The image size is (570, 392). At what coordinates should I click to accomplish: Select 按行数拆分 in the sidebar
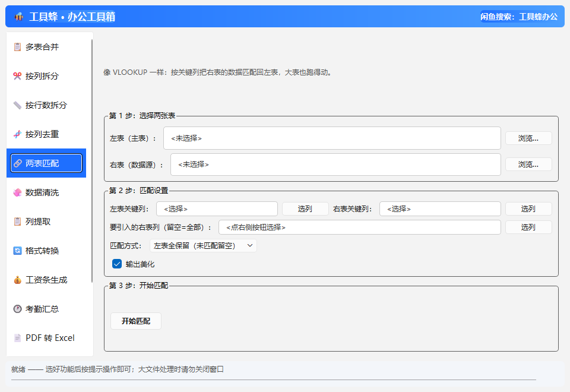click(46, 105)
